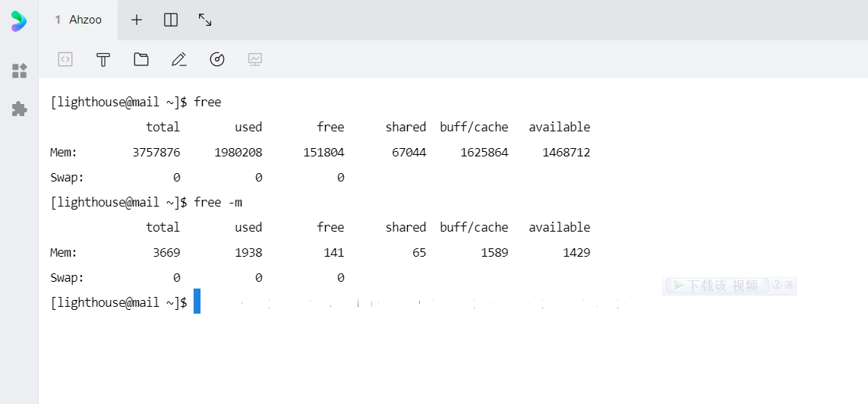Open the text font settings icon
The image size is (868, 404).
click(103, 59)
